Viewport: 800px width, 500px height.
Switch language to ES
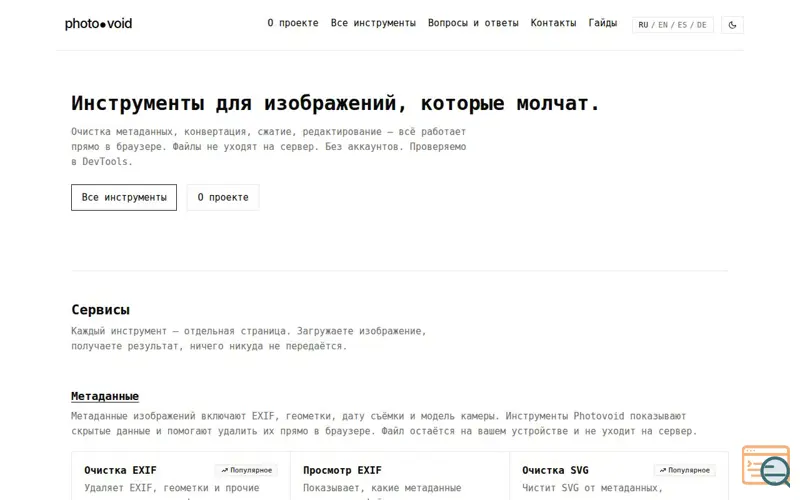click(x=682, y=25)
